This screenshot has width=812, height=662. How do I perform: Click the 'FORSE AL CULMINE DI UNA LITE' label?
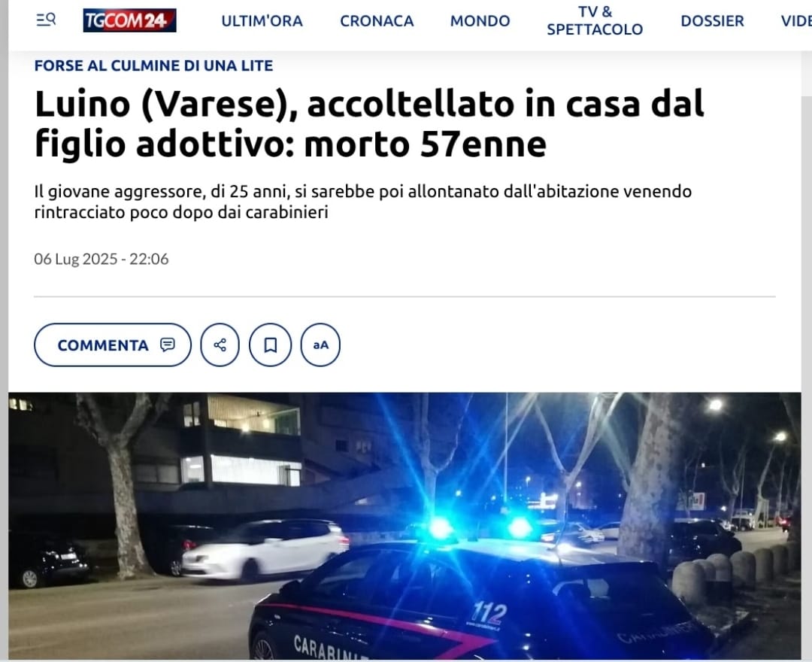click(x=154, y=65)
